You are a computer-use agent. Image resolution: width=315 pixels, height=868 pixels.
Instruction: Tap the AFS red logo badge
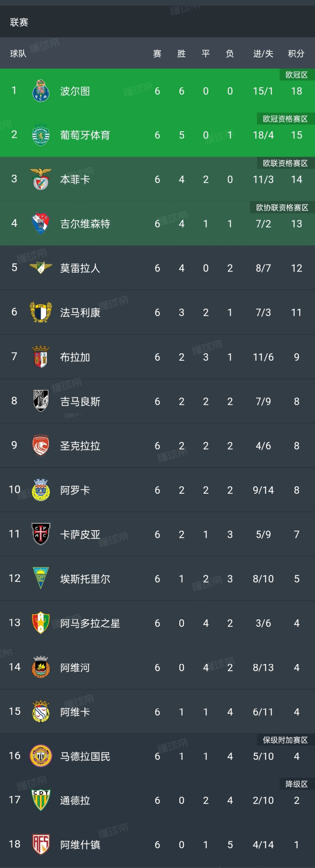pyautogui.click(x=41, y=844)
